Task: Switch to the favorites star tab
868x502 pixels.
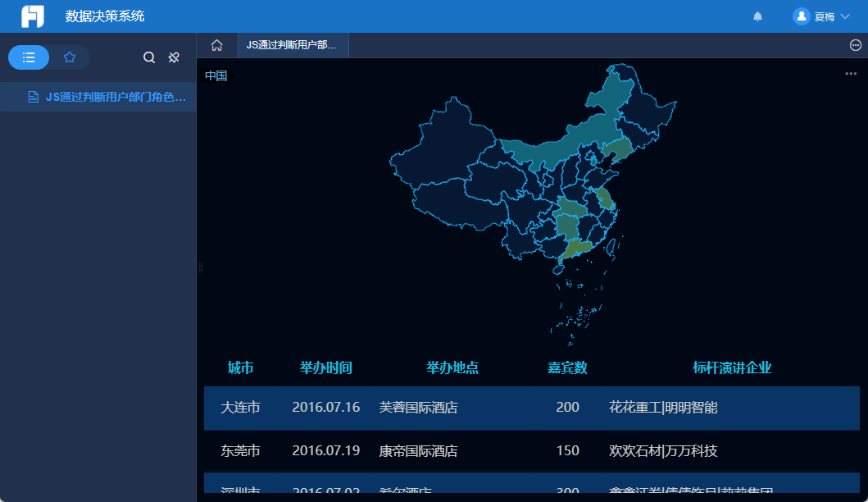Action: pyautogui.click(x=69, y=57)
